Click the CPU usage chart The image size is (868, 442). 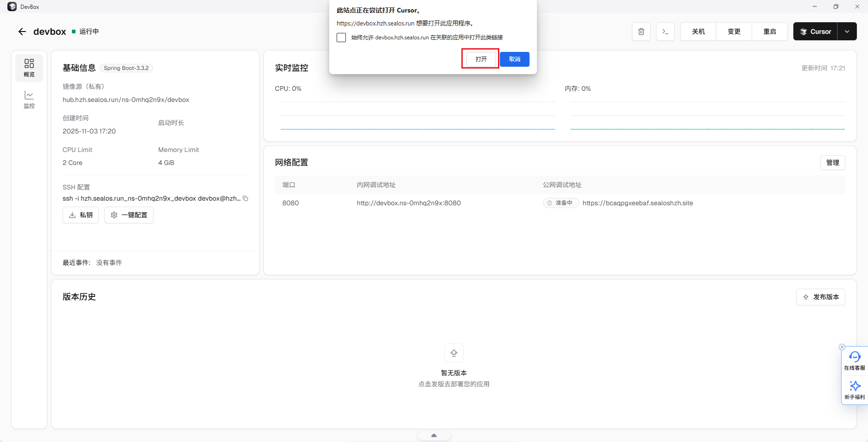[418, 115]
